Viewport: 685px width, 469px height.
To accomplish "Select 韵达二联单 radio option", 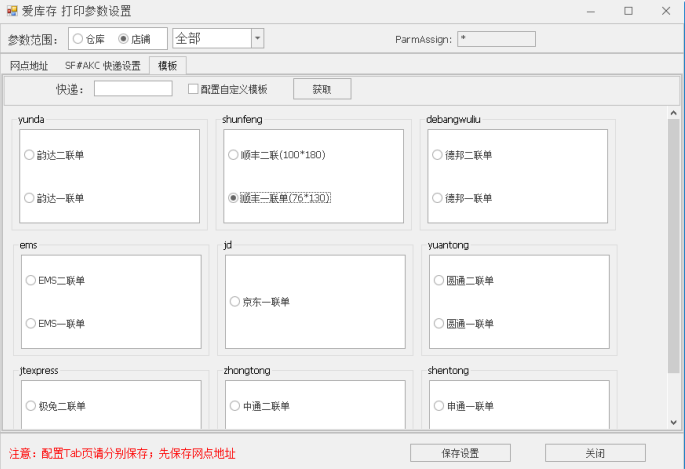I will [x=54, y=155].
